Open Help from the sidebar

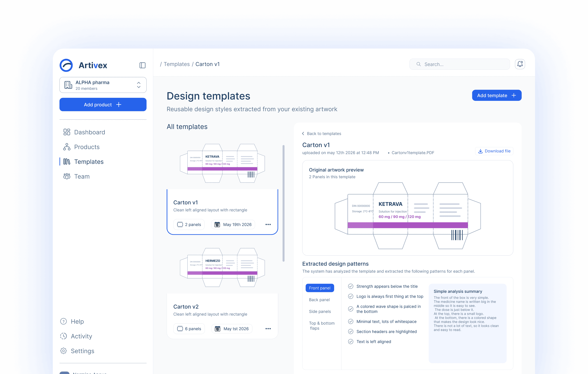72,321
